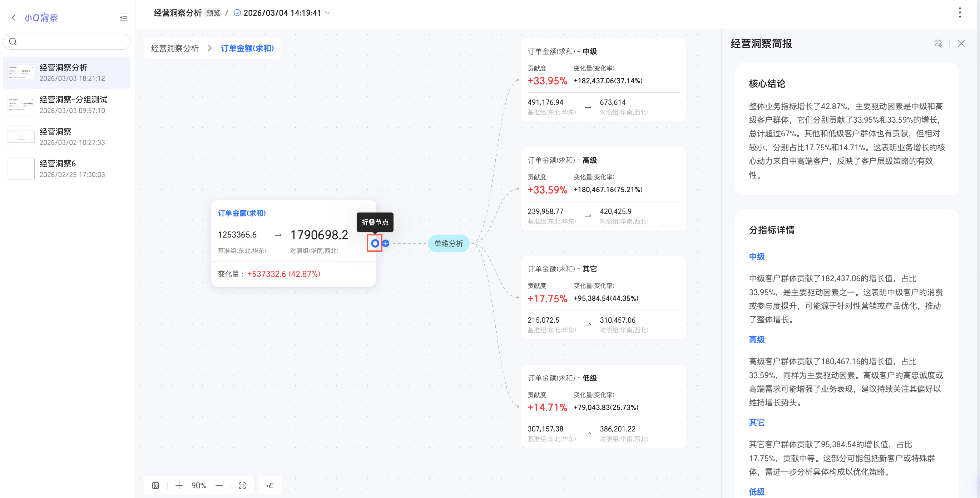
Task: Click the 单维分析 node pill
Action: (x=449, y=243)
